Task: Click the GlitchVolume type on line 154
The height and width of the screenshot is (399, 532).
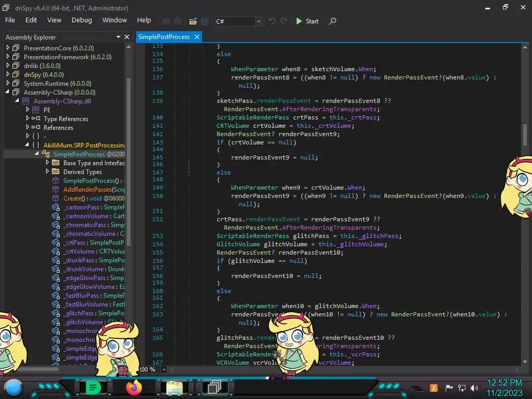Action: point(238,244)
